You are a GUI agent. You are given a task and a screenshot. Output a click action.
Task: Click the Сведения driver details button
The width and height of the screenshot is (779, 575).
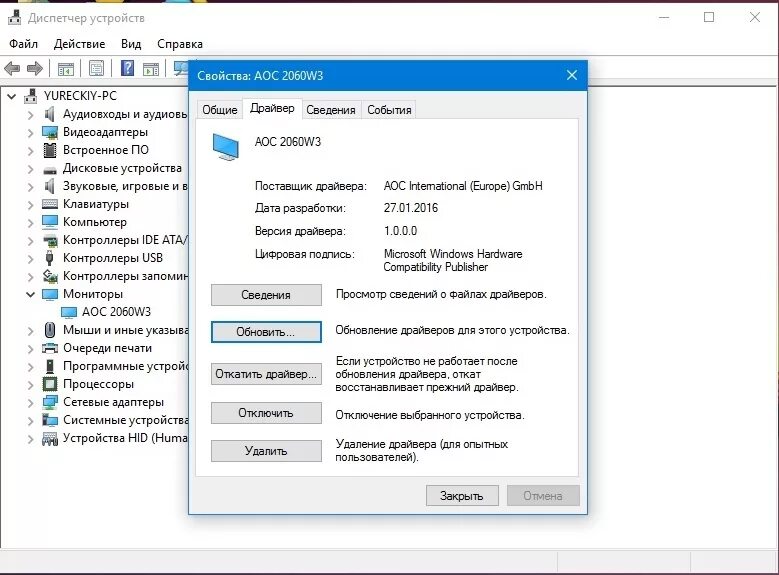(x=266, y=295)
